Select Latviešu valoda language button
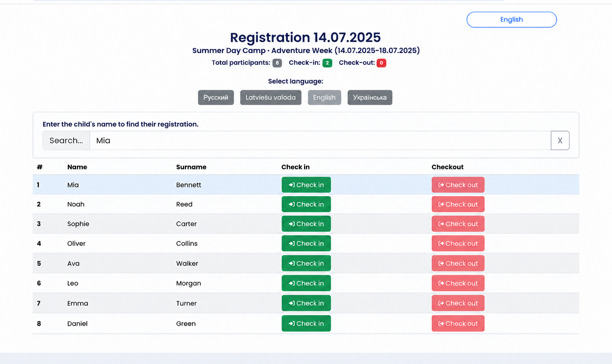 tap(271, 97)
